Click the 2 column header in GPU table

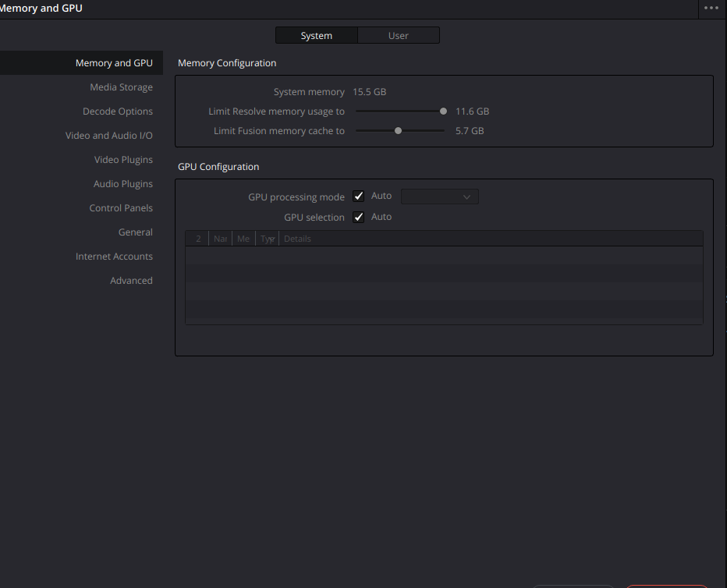click(197, 239)
